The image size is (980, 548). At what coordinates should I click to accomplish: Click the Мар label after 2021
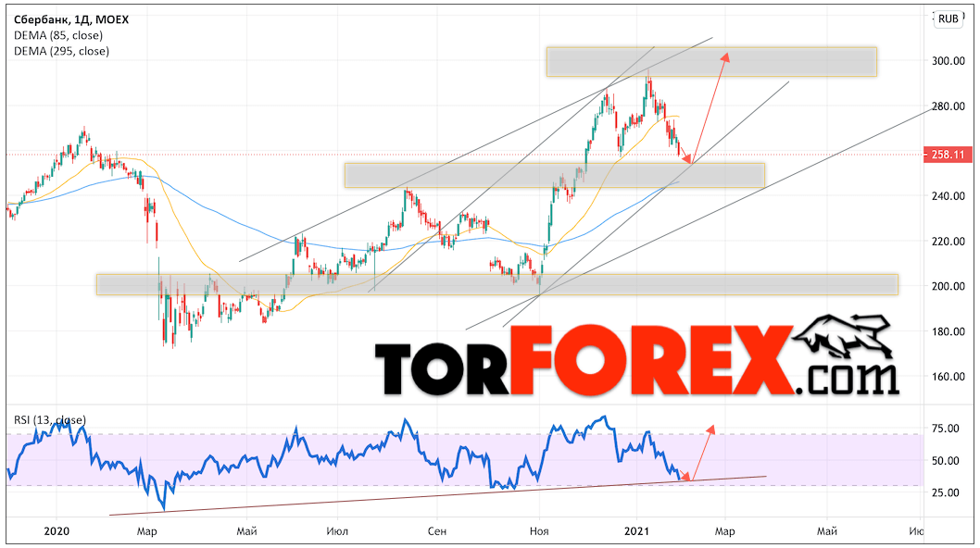click(x=725, y=531)
